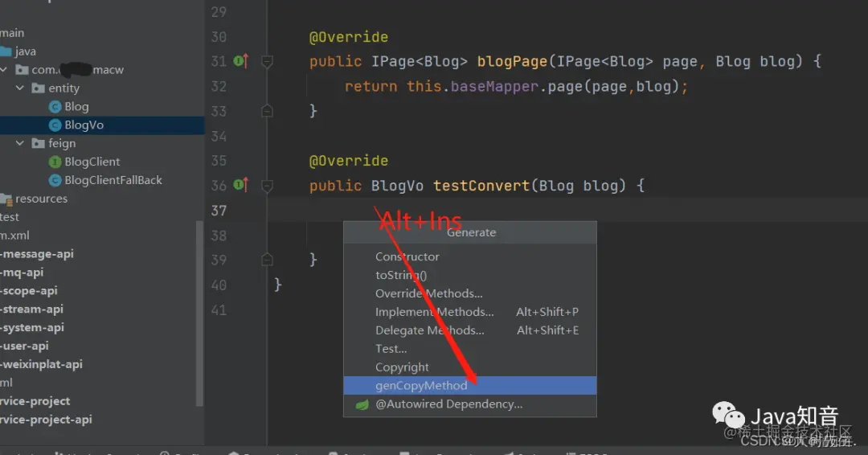
Task: Select Override Methods... entry
Action: tap(428, 293)
